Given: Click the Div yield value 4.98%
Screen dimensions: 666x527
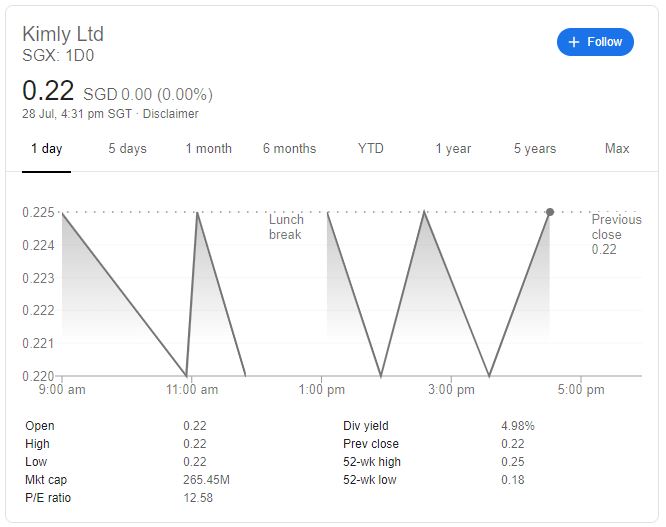Looking at the screenshot, I should point(518,426).
